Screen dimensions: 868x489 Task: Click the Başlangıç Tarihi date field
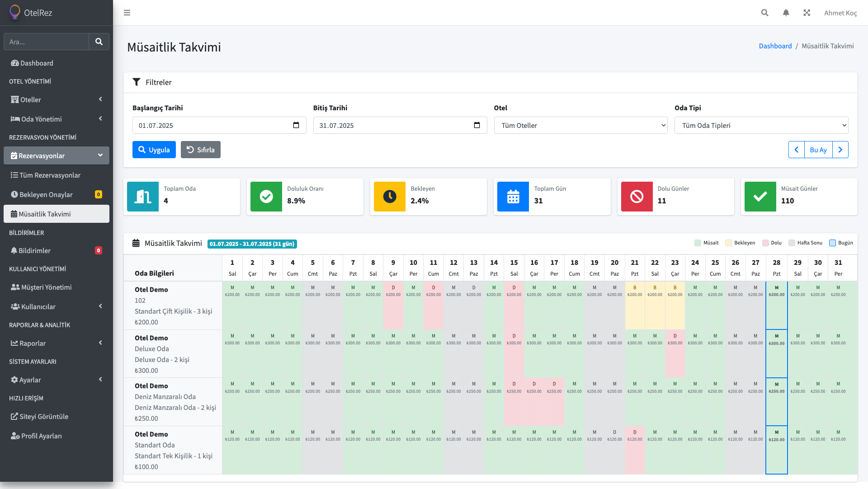219,125
